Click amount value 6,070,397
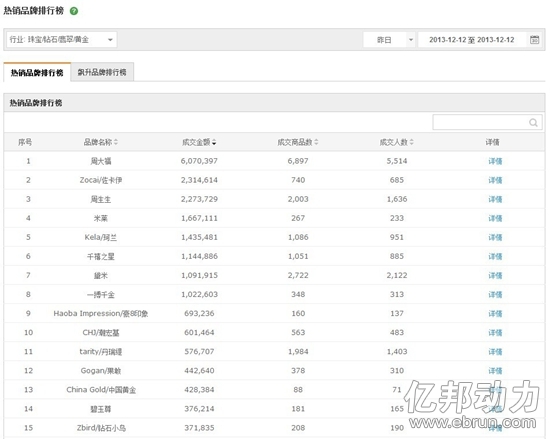 [199, 161]
